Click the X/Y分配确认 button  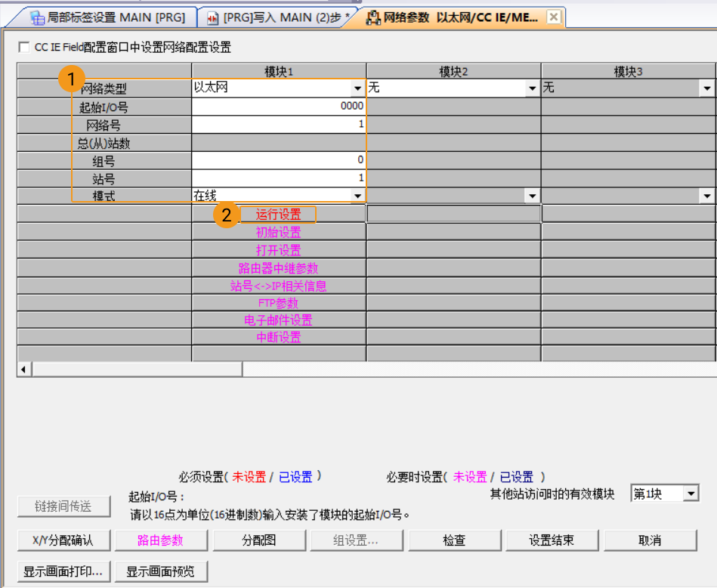pos(63,540)
